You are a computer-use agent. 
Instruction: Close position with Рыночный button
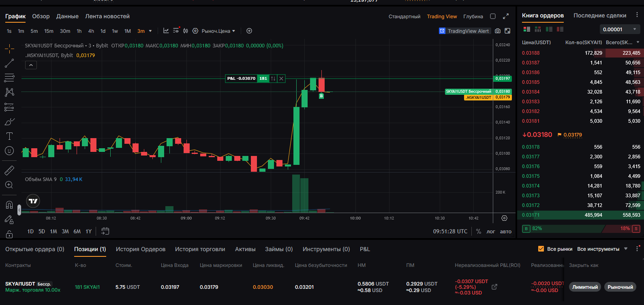coord(620,287)
